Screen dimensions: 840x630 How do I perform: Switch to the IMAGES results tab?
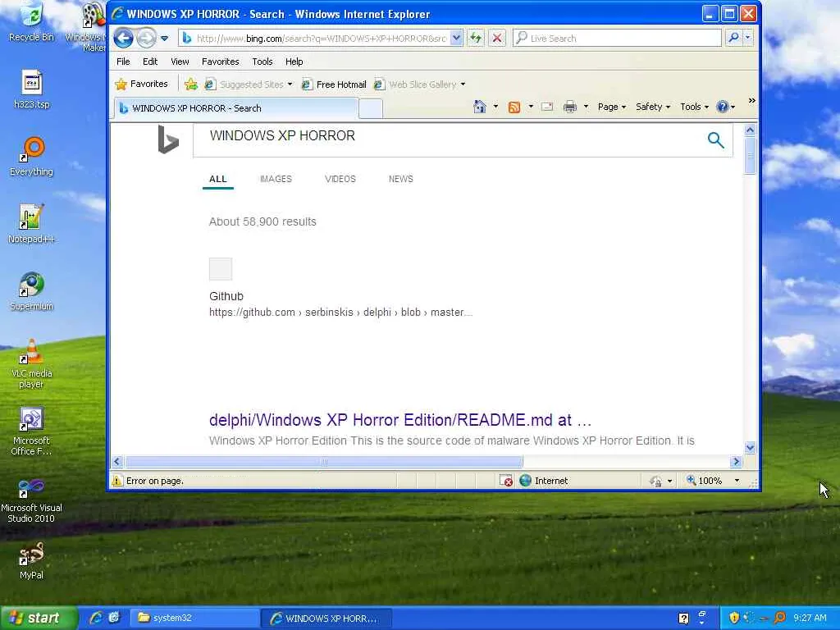276,179
